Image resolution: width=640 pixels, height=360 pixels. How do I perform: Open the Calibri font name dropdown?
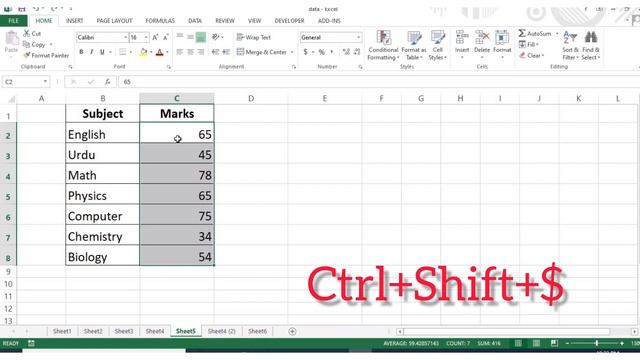pos(125,38)
